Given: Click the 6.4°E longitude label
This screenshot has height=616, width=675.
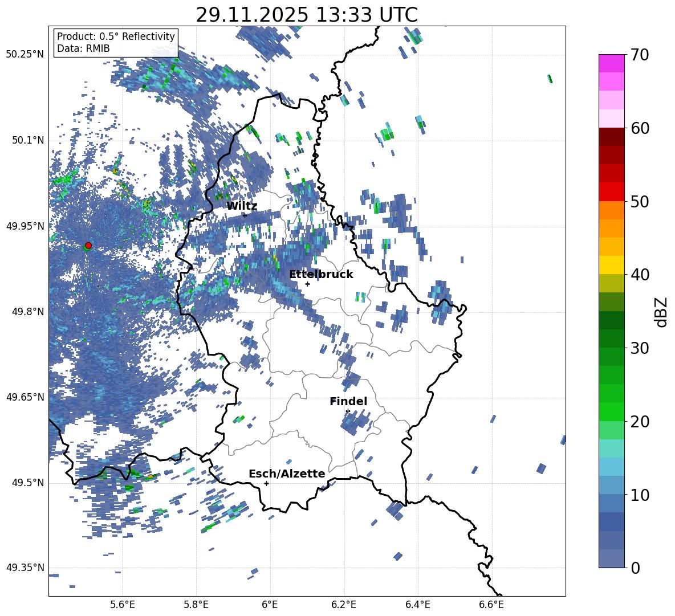Looking at the screenshot, I should coord(417,605).
